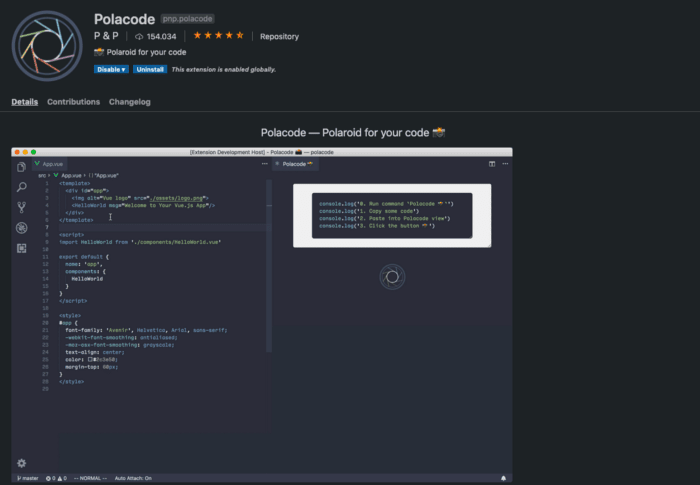Screen dimensions: 700x485
Task: Click the five-star rating
Action: (x=218, y=35)
